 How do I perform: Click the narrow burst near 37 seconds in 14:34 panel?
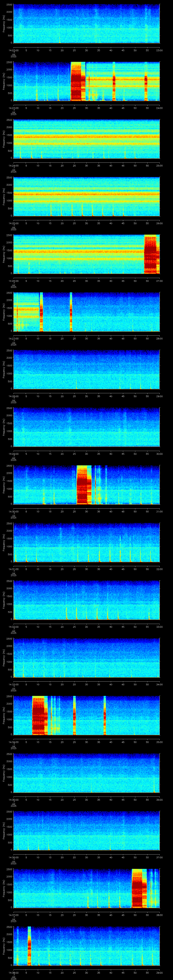[105, 715]
